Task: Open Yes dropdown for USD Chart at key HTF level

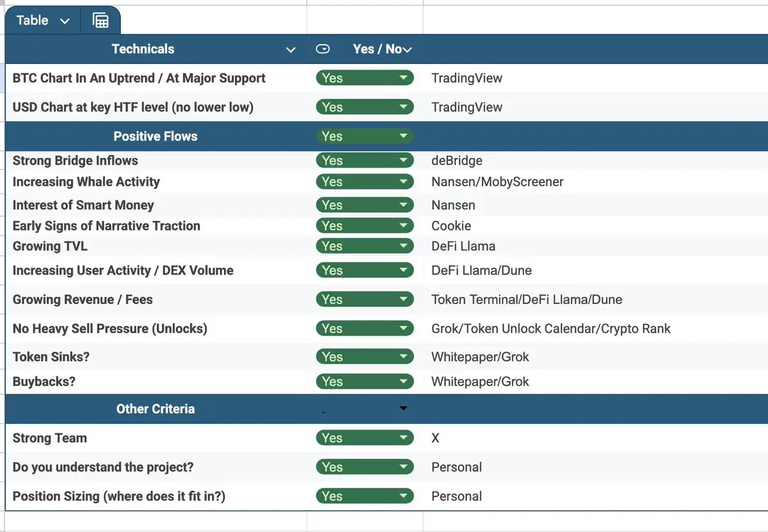Action: (x=365, y=107)
